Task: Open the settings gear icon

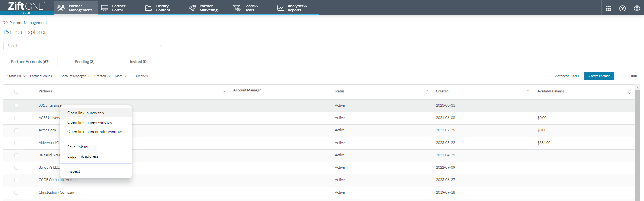Action: (637, 8)
